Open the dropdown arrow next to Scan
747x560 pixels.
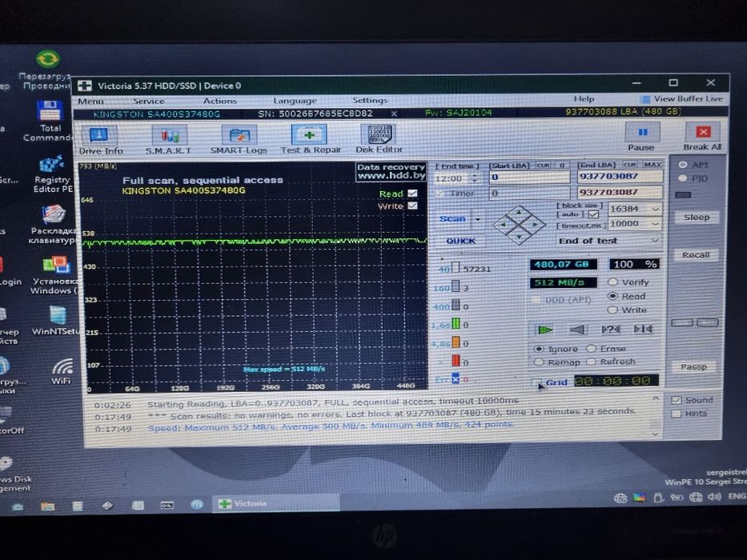[x=478, y=219]
